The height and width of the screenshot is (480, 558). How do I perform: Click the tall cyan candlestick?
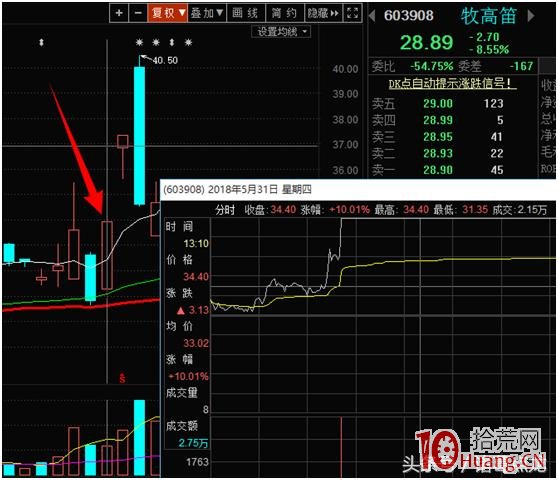tap(139, 136)
